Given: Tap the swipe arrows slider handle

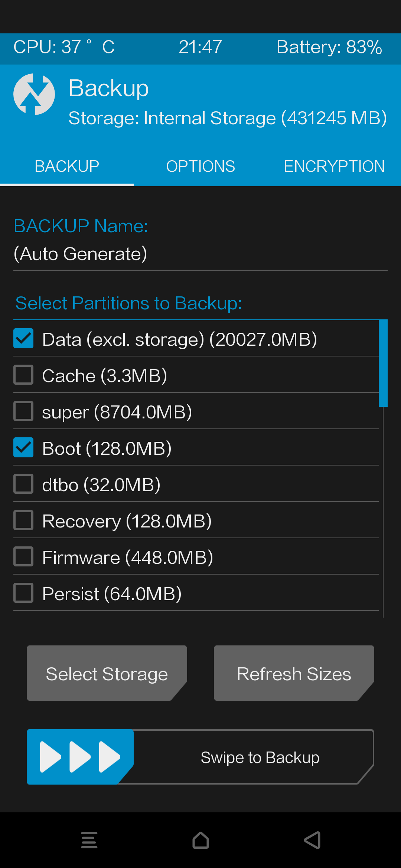Looking at the screenshot, I should pyautogui.click(x=80, y=757).
